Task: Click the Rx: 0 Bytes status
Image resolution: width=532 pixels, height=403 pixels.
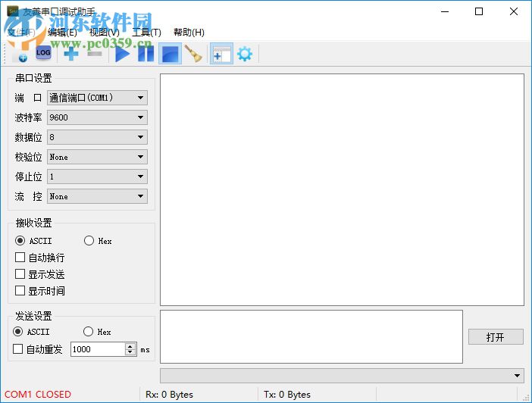Action: click(x=169, y=395)
